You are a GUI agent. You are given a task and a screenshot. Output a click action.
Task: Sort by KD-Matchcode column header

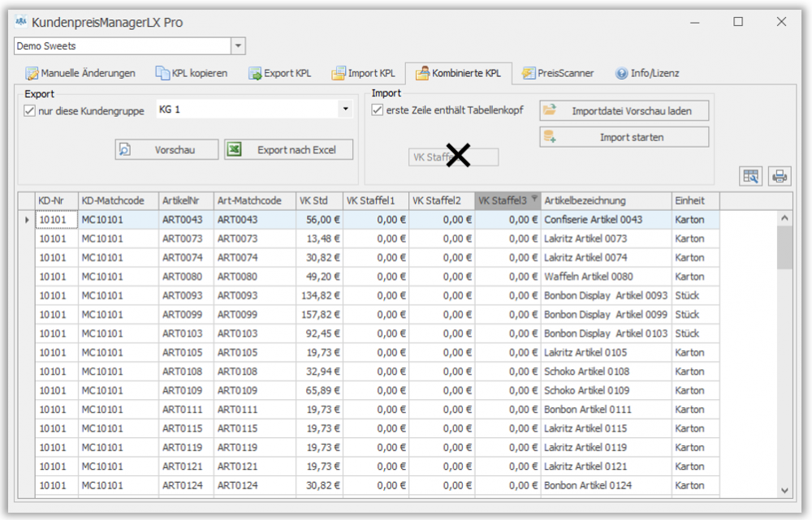point(119,200)
